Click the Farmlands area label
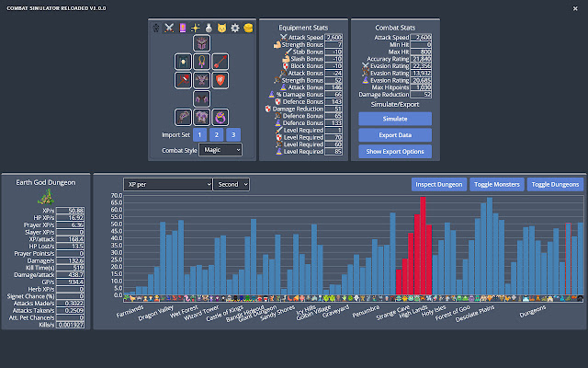This screenshot has height=368, width=588. [x=130, y=312]
